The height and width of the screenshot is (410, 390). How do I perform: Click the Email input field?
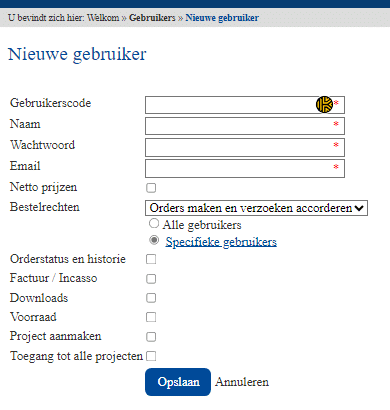(x=245, y=168)
